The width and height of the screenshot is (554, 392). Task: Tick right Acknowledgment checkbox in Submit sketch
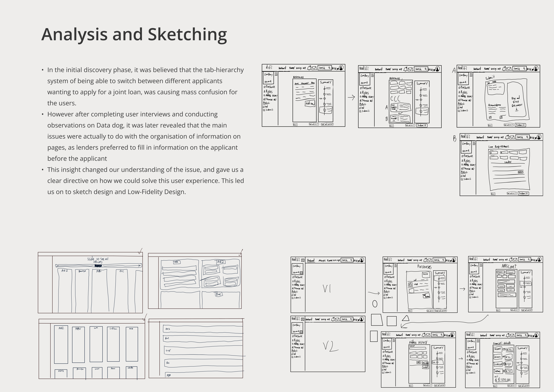(x=501, y=118)
